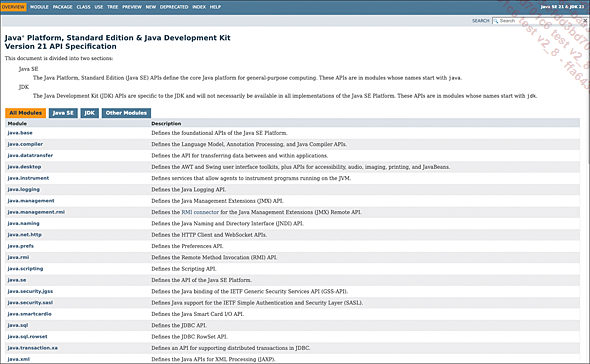This screenshot has width=590, height=364.
Task: Open the java.instrument module link
Action: 28,178
